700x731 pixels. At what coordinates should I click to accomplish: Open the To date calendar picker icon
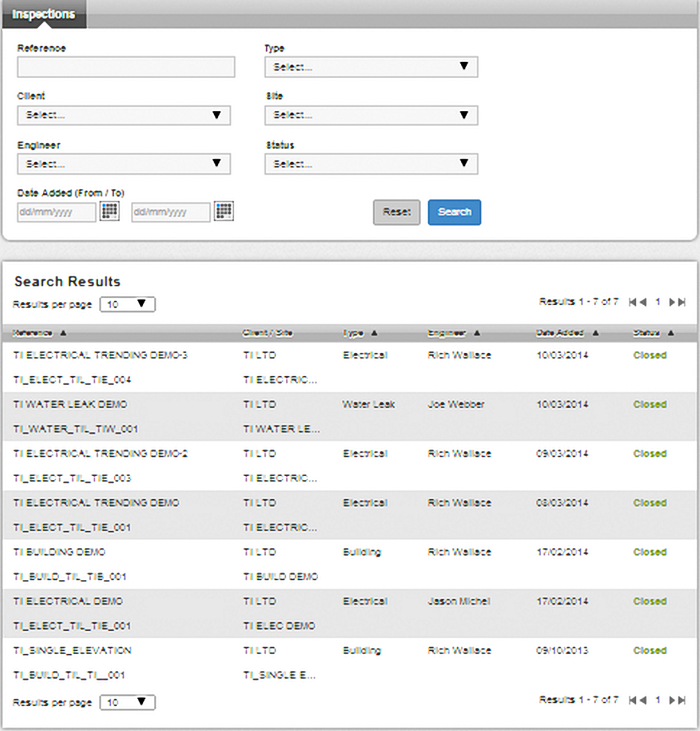tap(224, 211)
